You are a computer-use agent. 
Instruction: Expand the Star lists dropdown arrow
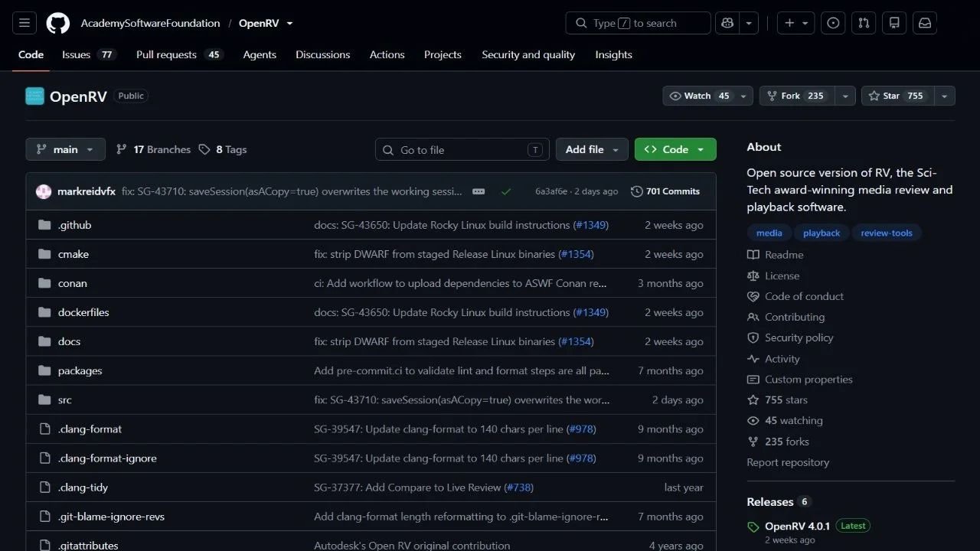coord(944,96)
